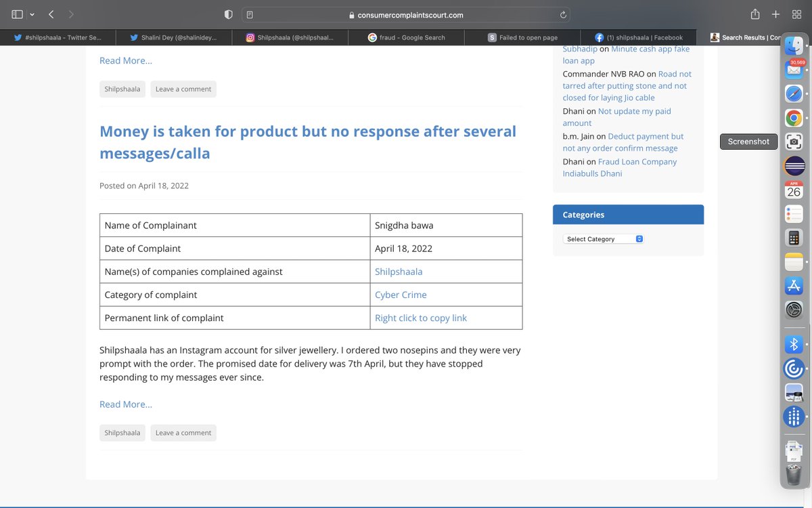Open Reminders from the Dock

794,214
